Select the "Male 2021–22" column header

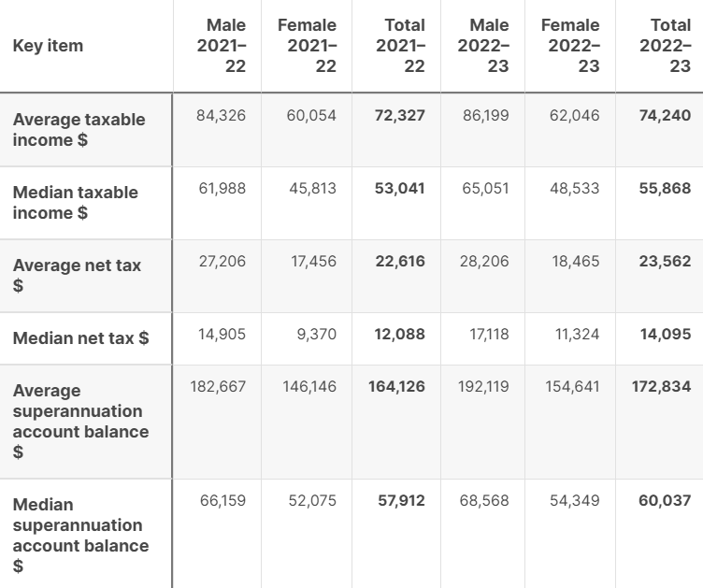click(x=222, y=46)
